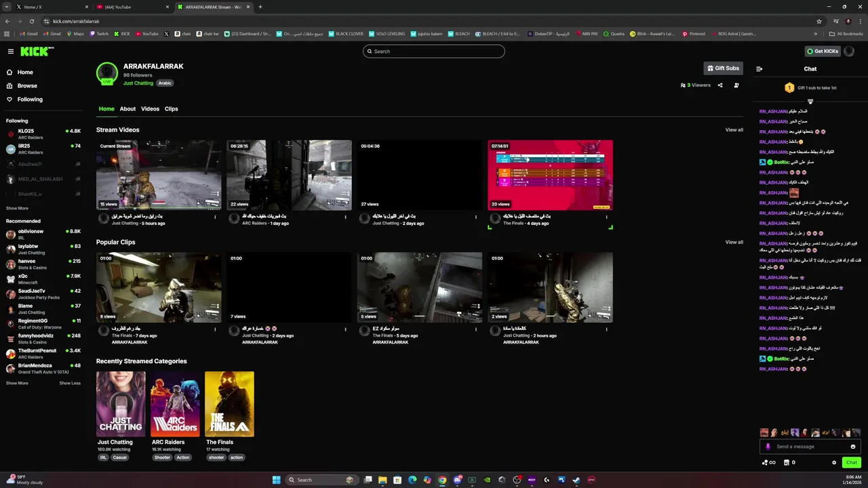Open the Just Chatting category card
This screenshot has width=868, height=488.
(x=121, y=404)
